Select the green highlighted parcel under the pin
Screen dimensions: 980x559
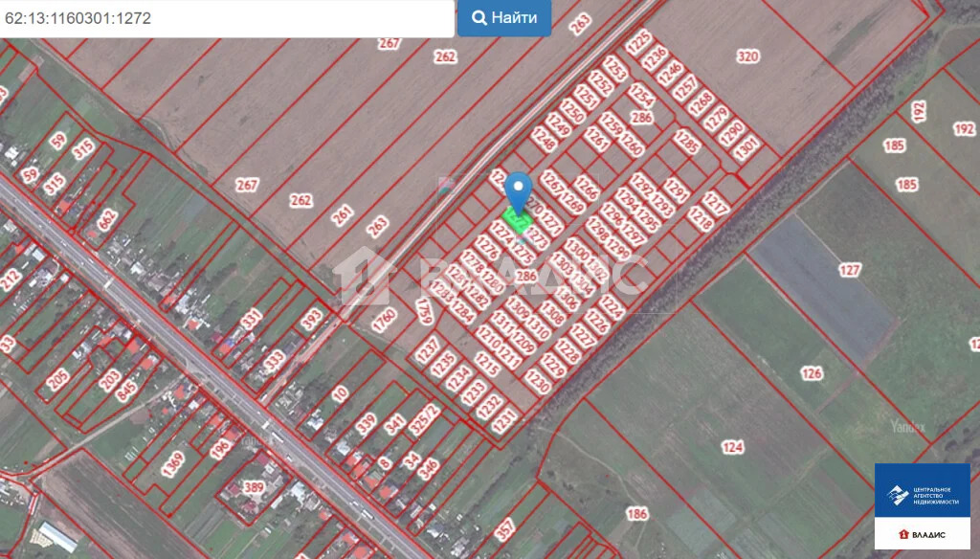518,221
